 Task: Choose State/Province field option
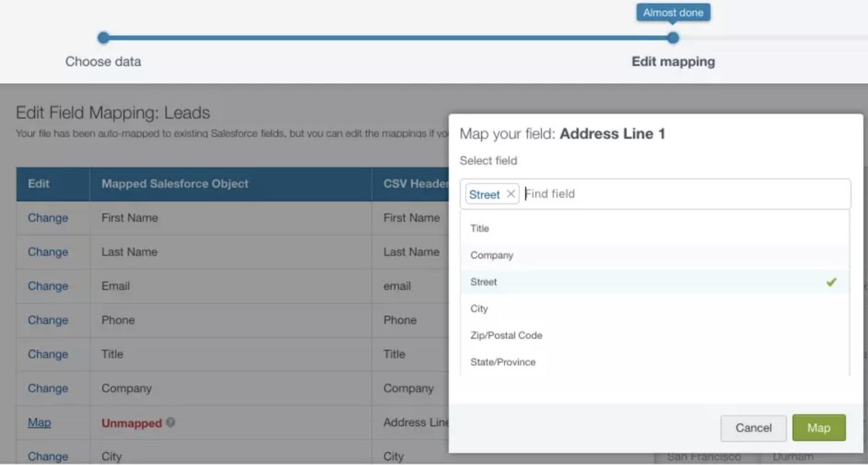(x=503, y=362)
